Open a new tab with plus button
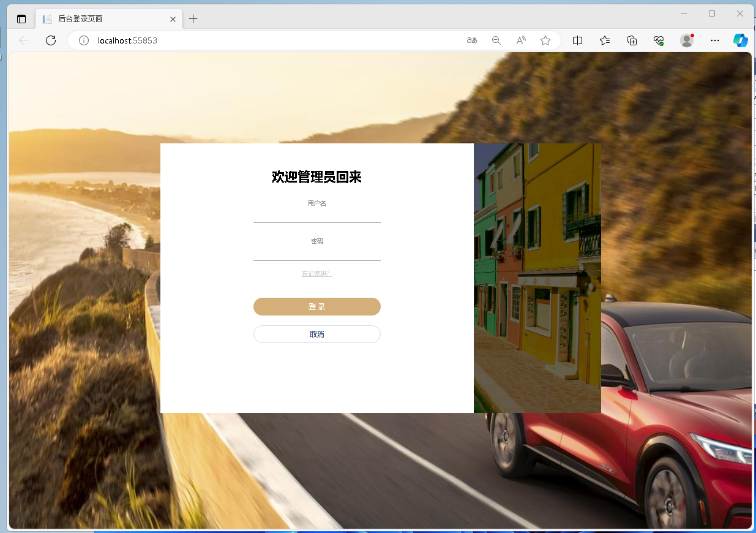The image size is (756, 533). coord(193,19)
